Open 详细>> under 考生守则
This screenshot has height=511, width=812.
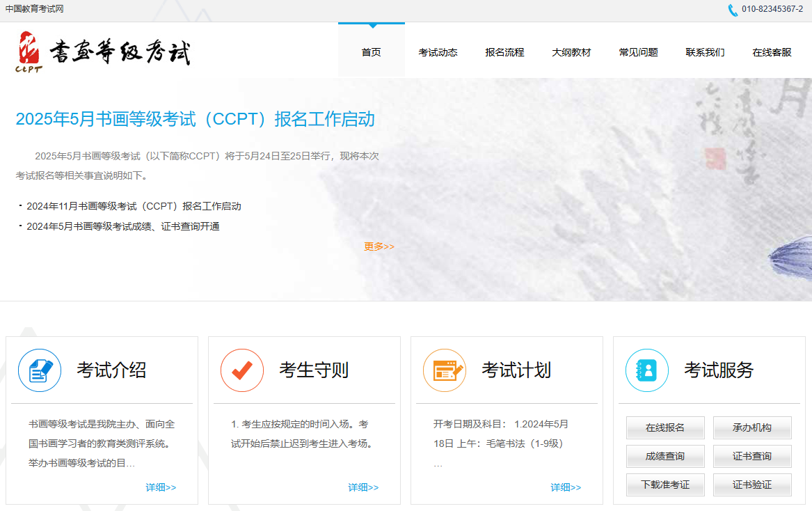click(363, 487)
